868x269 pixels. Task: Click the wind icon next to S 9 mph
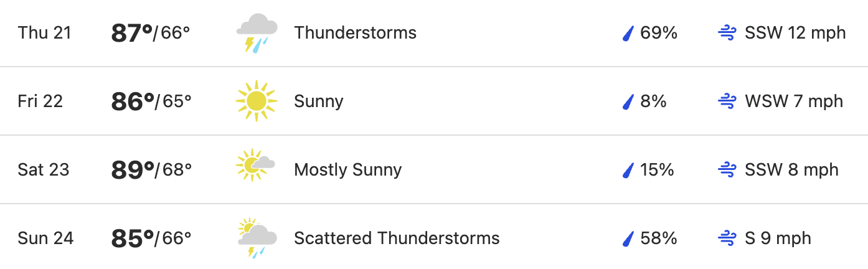(727, 238)
